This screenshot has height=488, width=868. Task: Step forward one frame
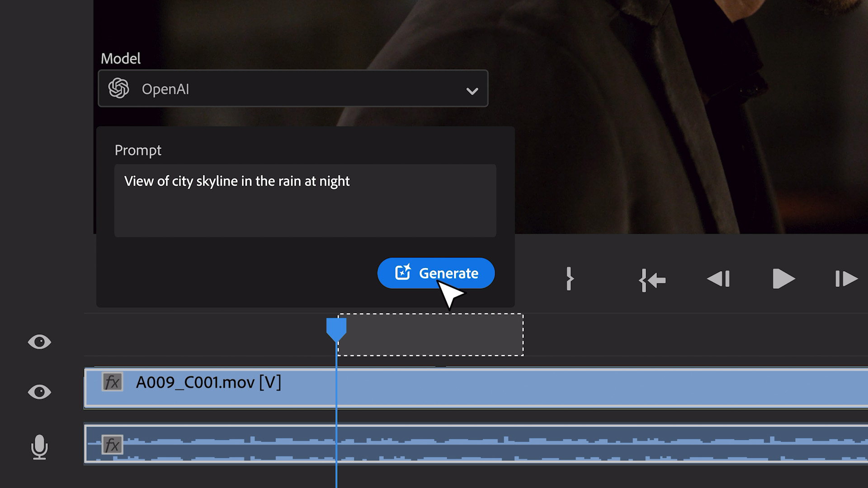846,279
